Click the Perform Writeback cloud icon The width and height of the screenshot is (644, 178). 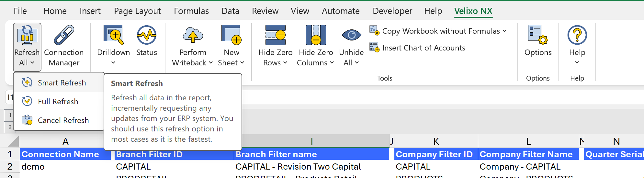coord(193,35)
